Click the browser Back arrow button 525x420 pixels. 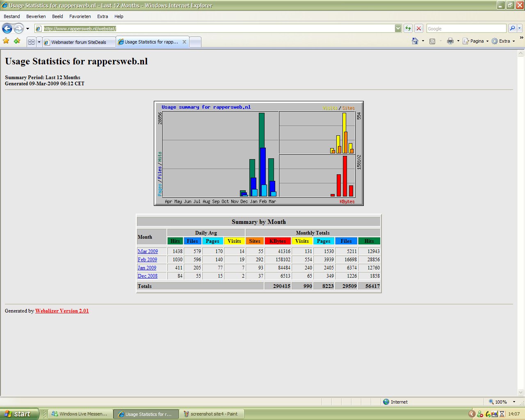(7, 28)
